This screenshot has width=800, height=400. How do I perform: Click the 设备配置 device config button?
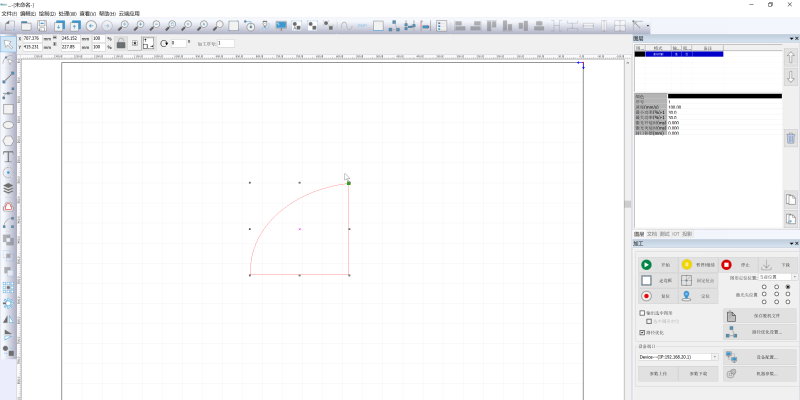point(760,357)
